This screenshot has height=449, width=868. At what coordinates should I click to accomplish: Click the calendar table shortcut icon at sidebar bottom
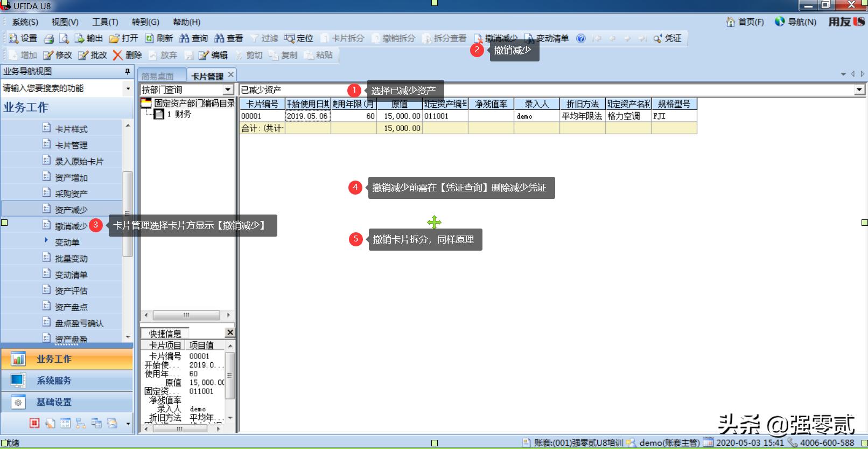(x=65, y=423)
